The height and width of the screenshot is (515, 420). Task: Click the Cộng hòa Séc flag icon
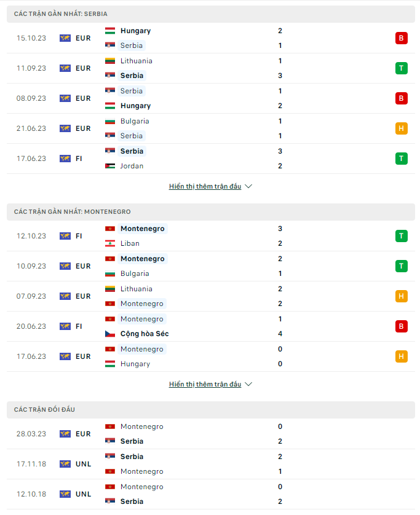(110, 334)
